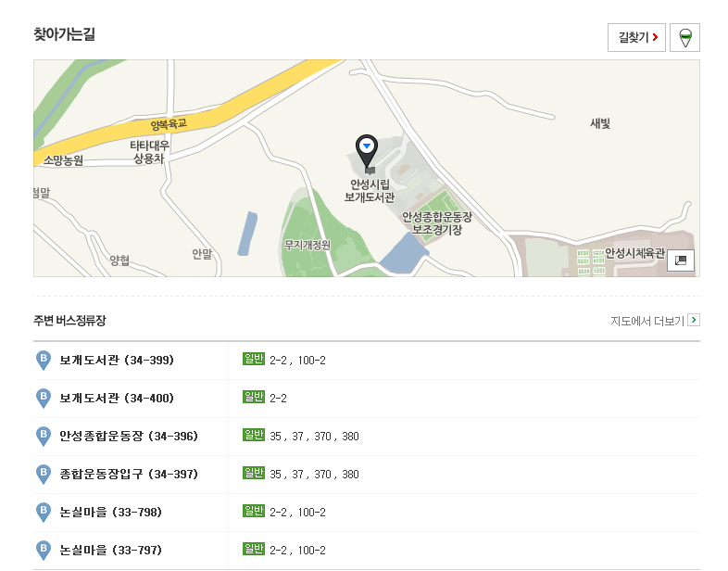Screen dimensions: 728x571
Task: Click arrow icon beside 지도에서 더보기
Action: [694, 321]
